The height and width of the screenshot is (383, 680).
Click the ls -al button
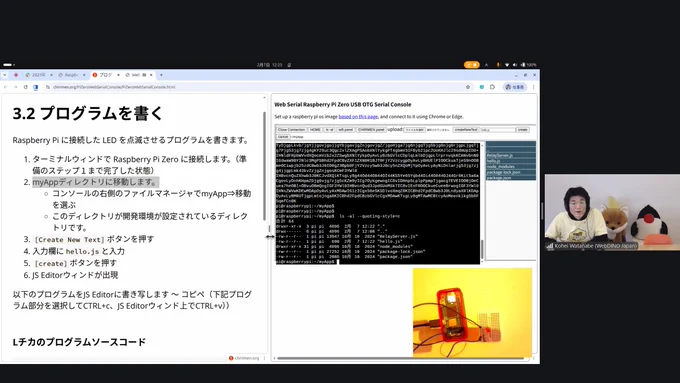tap(330, 130)
